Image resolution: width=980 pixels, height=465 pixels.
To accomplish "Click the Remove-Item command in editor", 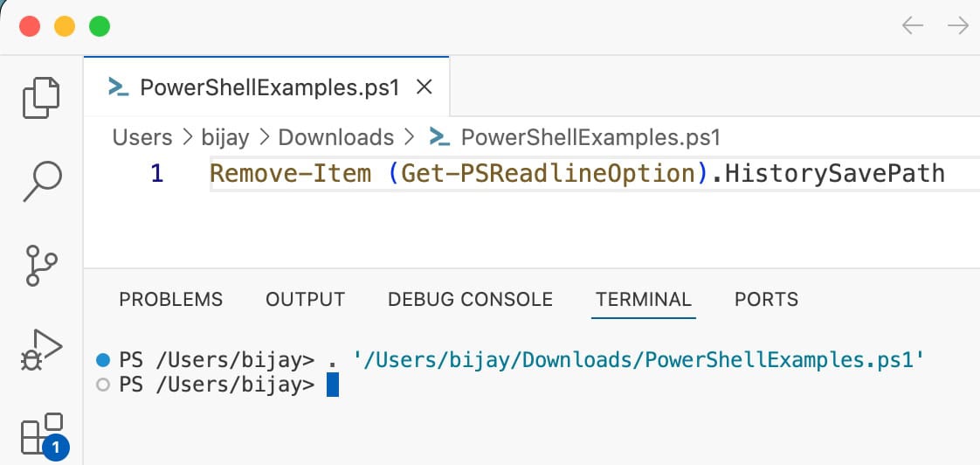I will [291, 173].
